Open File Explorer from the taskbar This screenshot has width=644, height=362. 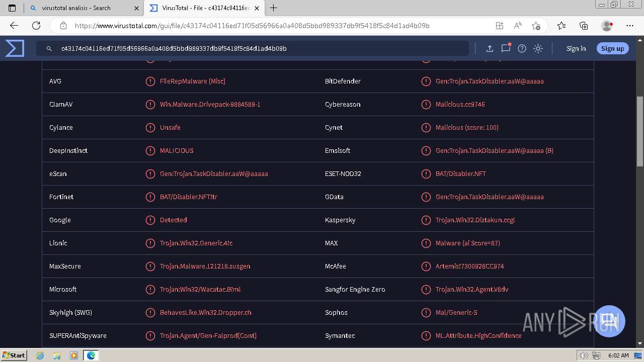coord(57,355)
